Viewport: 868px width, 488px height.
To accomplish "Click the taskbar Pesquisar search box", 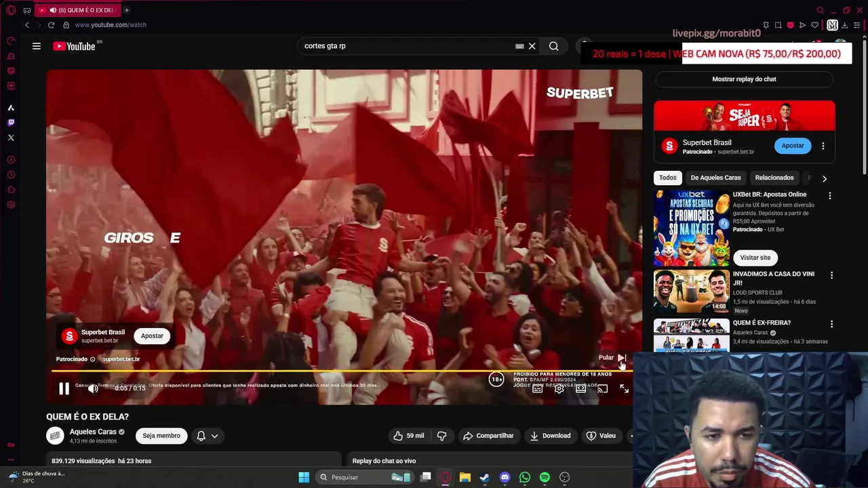I will [x=365, y=477].
